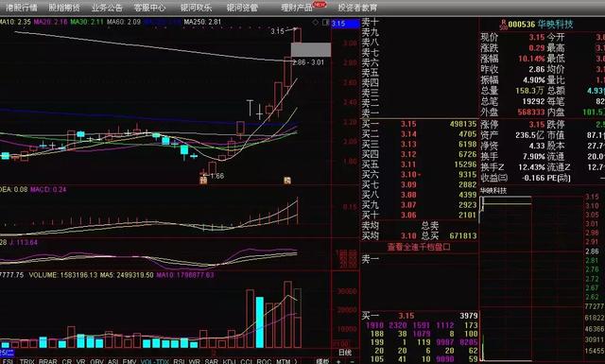Open the 日线 period selector
Image resolution: width=605 pixels, height=364 pixels.
[345, 352]
